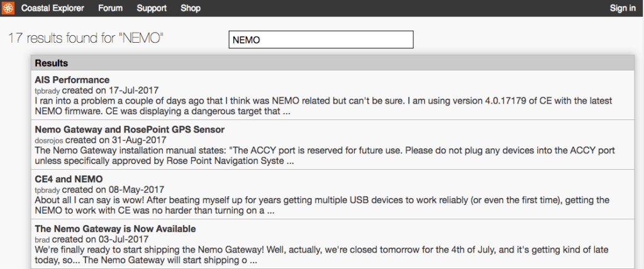The height and width of the screenshot is (269, 644).
Task: View user dosrojos profile
Action: (x=49, y=140)
